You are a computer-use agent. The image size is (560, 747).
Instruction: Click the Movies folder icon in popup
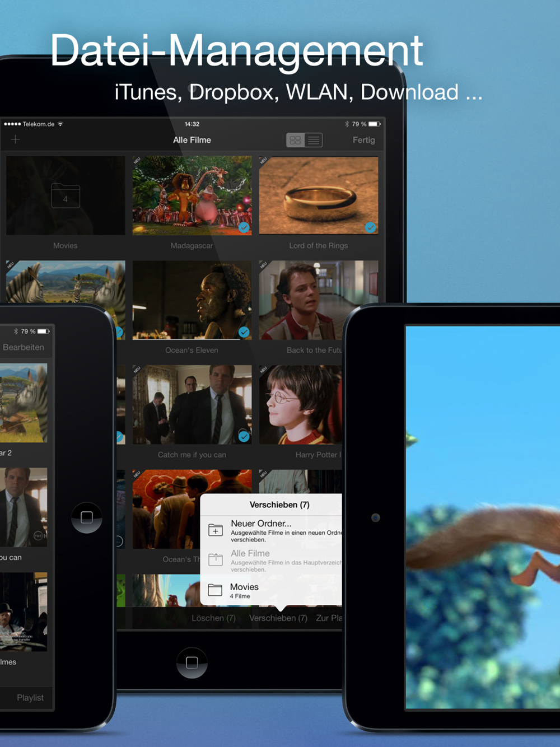click(x=215, y=590)
